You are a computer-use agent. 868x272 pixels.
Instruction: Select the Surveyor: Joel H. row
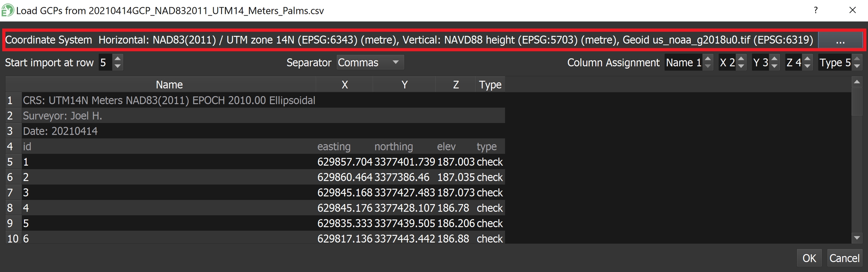click(63, 116)
